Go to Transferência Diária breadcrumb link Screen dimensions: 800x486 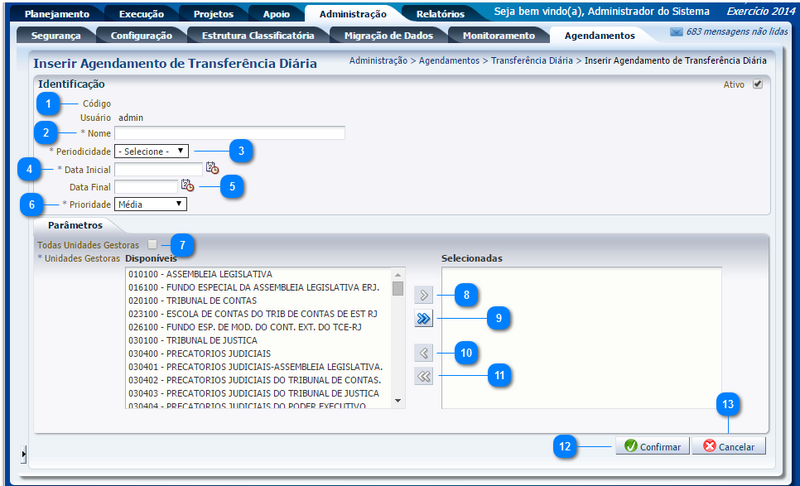(x=533, y=61)
